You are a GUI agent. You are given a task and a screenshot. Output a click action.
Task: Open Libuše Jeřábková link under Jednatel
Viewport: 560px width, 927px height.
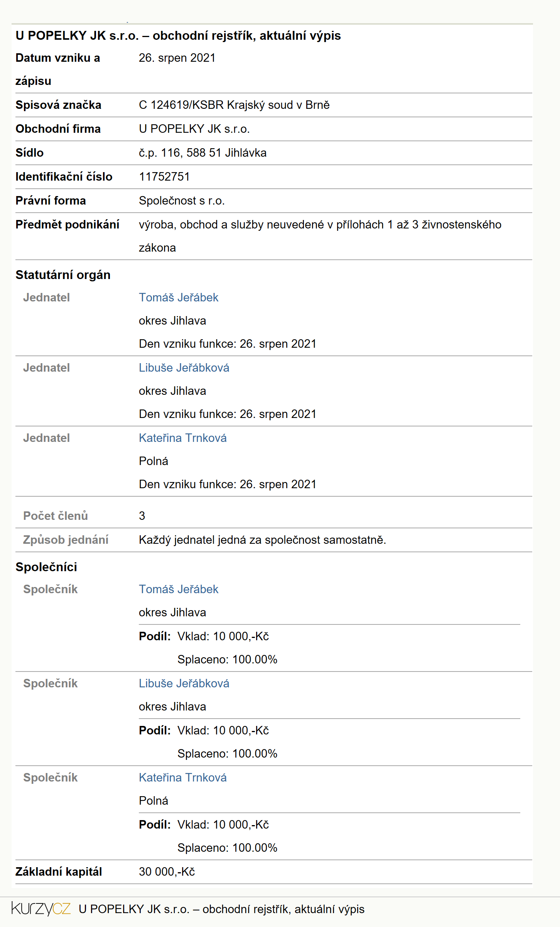coord(184,368)
